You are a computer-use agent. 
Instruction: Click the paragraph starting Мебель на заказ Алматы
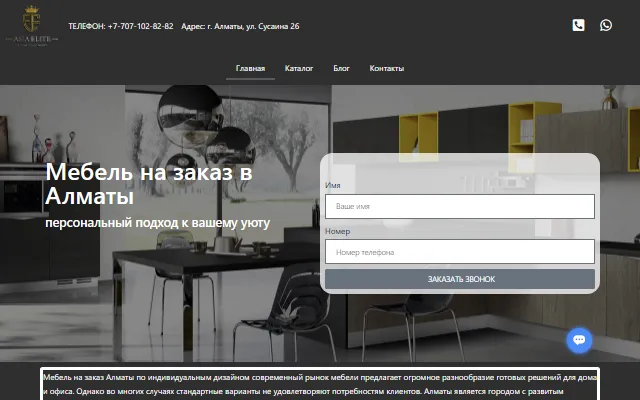(320, 384)
